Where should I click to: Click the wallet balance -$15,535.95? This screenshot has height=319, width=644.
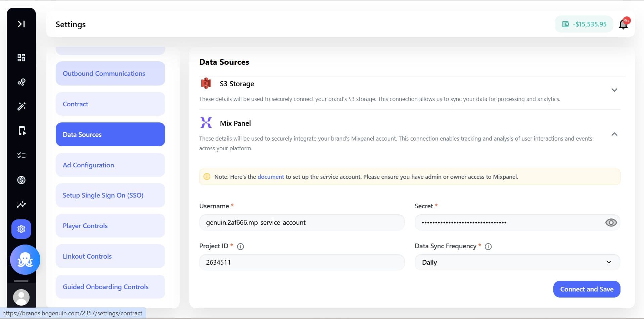click(584, 24)
